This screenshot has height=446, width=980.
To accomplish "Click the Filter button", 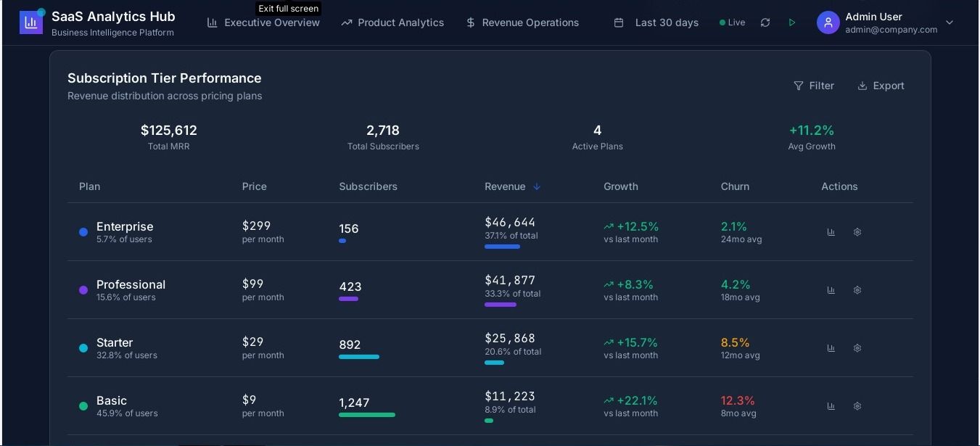I will click(814, 86).
